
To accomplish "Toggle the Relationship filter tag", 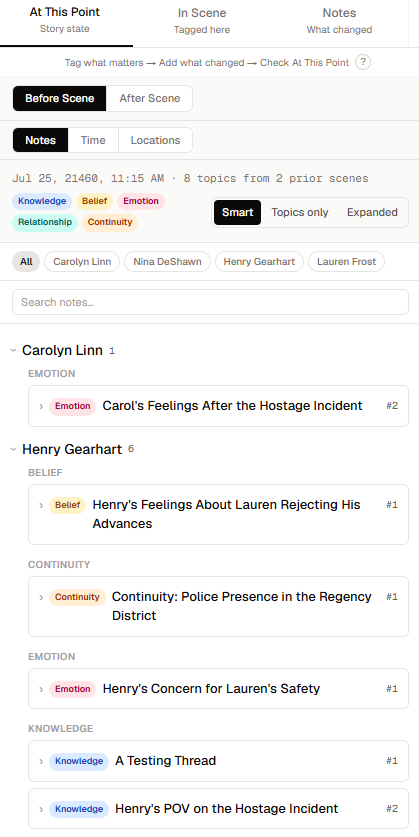I will tap(45, 222).
